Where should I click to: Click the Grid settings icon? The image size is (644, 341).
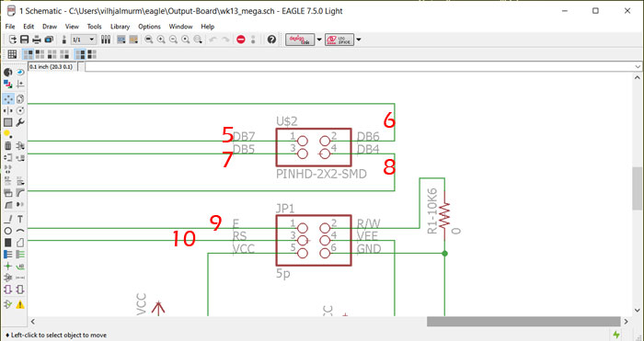(x=12, y=54)
